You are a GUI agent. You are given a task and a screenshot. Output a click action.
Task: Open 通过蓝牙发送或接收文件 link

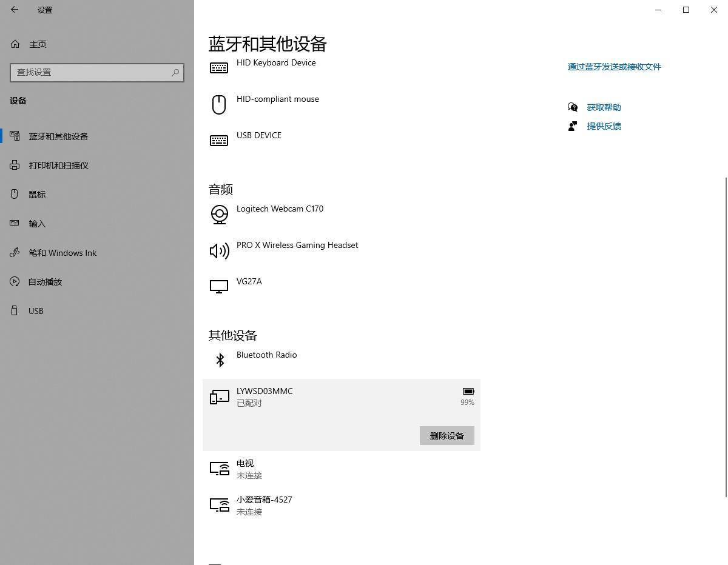point(614,67)
